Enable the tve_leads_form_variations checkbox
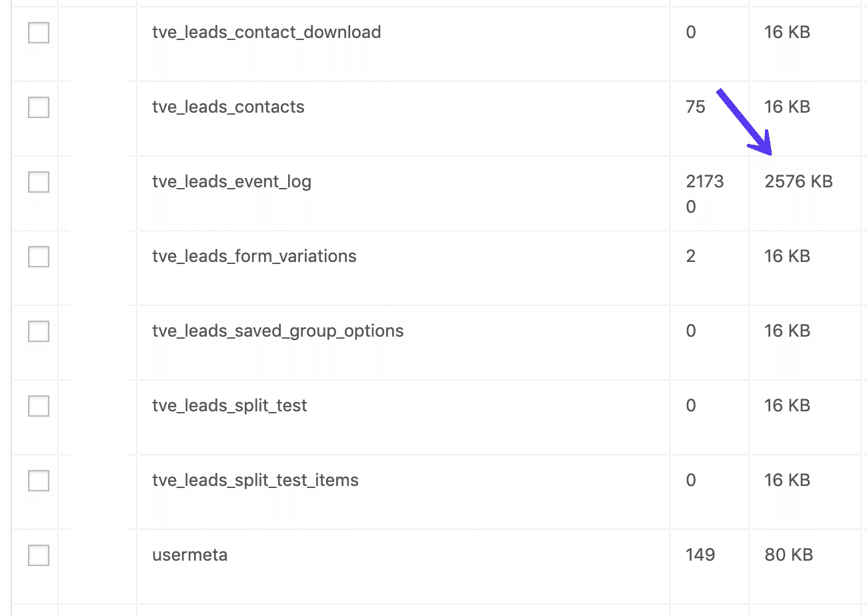The width and height of the screenshot is (867, 616). 38,256
